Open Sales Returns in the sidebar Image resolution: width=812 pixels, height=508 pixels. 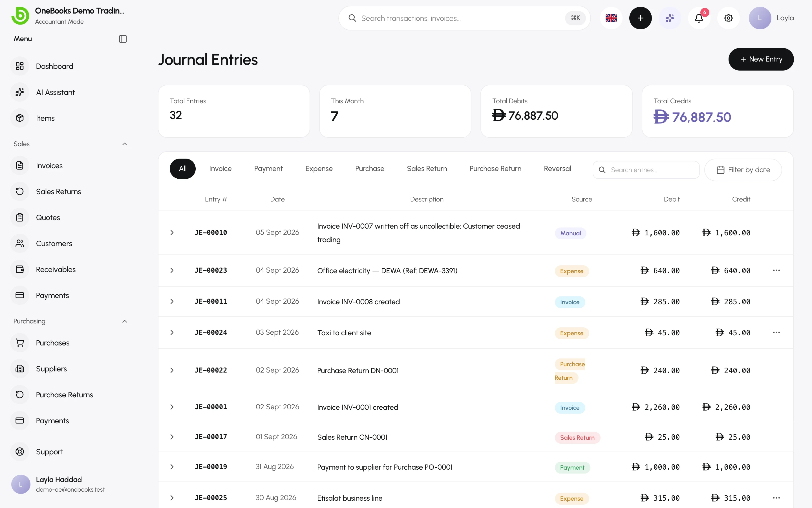coord(69,192)
